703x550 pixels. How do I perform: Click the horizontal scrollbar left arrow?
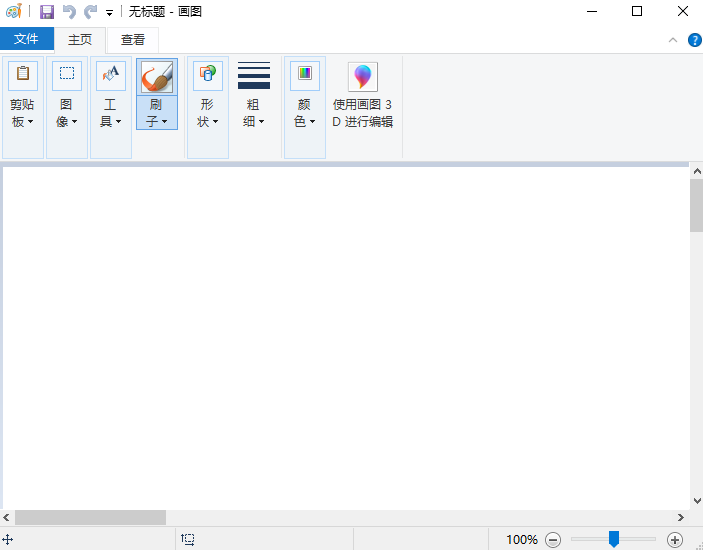point(6,518)
